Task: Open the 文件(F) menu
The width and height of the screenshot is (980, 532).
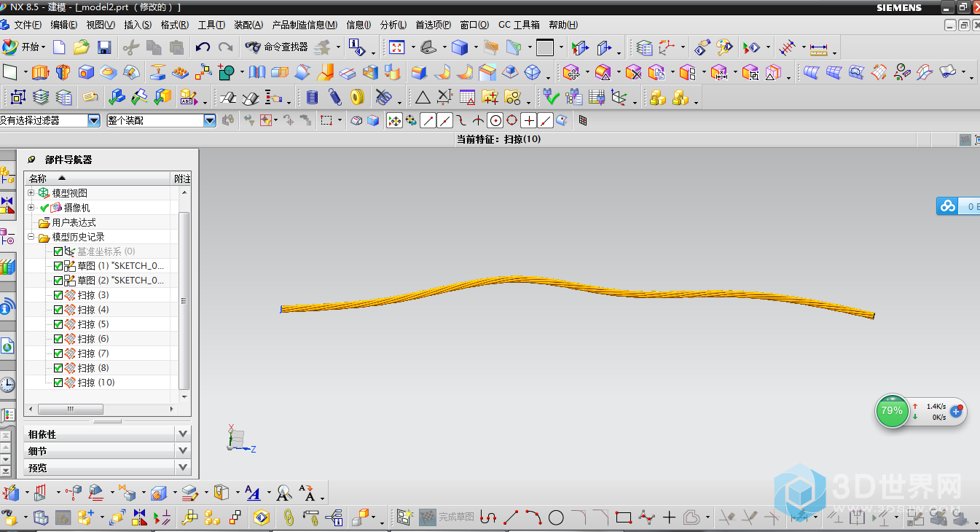Action: (28, 25)
